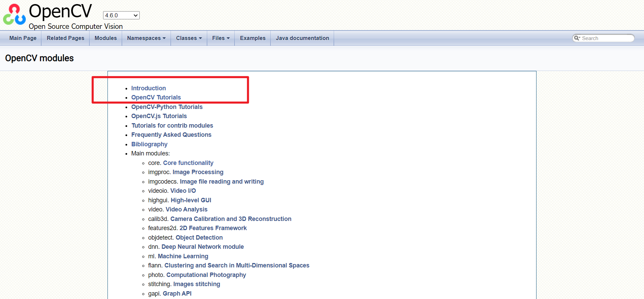Open Deep Neural Network module link
644x299 pixels.
click(202, 247)
